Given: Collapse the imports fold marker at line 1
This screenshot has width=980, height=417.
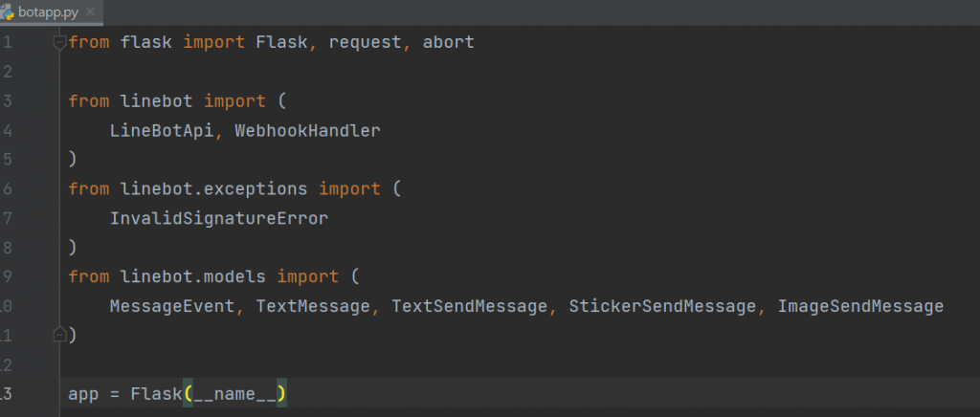Looking at the screenshot, I should click(x=59, y=43).
